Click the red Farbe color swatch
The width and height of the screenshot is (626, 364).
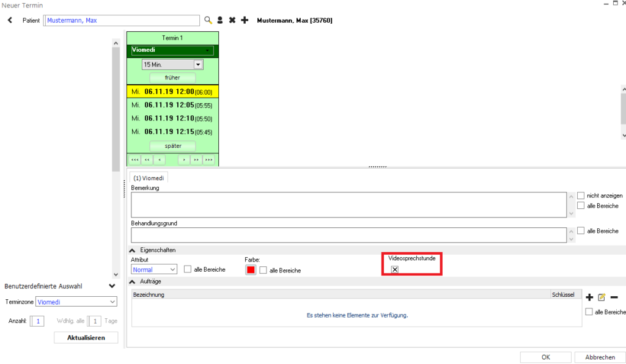point(250,270)
